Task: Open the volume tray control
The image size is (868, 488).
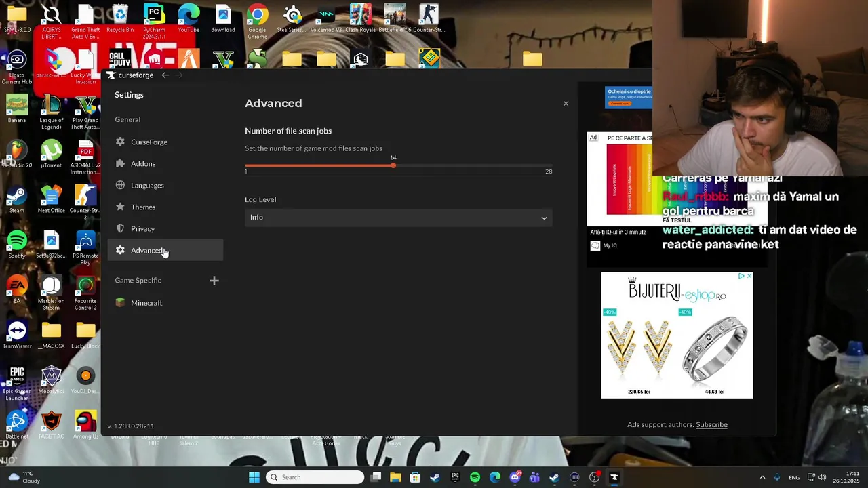Action: pyautogui.click(x=822, y=478)
